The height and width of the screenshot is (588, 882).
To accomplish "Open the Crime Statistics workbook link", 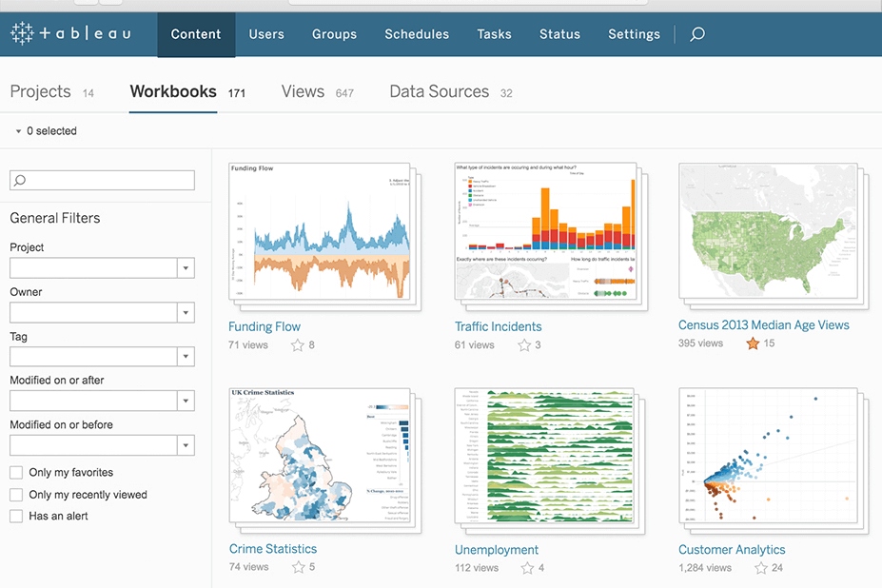I will tap(273, 549).
